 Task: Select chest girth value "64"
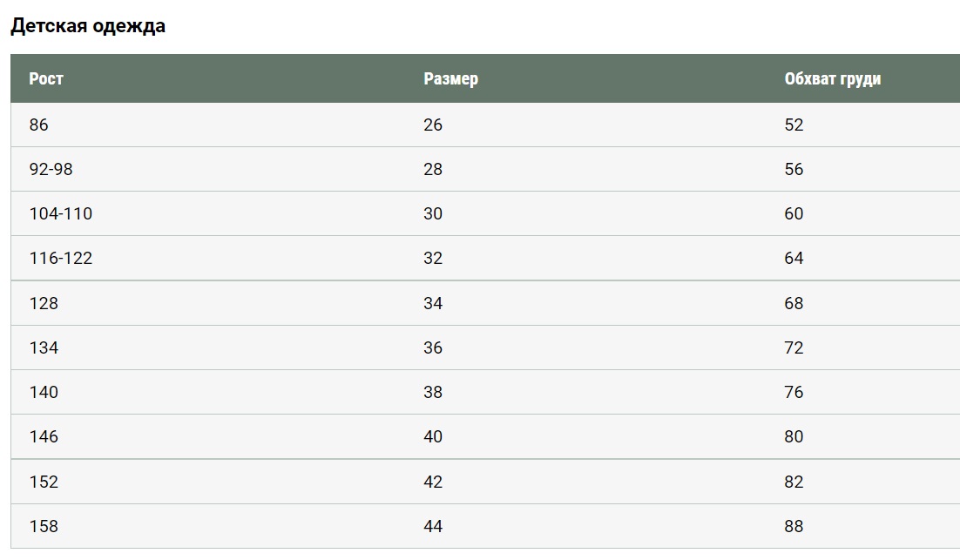(794, 259)
